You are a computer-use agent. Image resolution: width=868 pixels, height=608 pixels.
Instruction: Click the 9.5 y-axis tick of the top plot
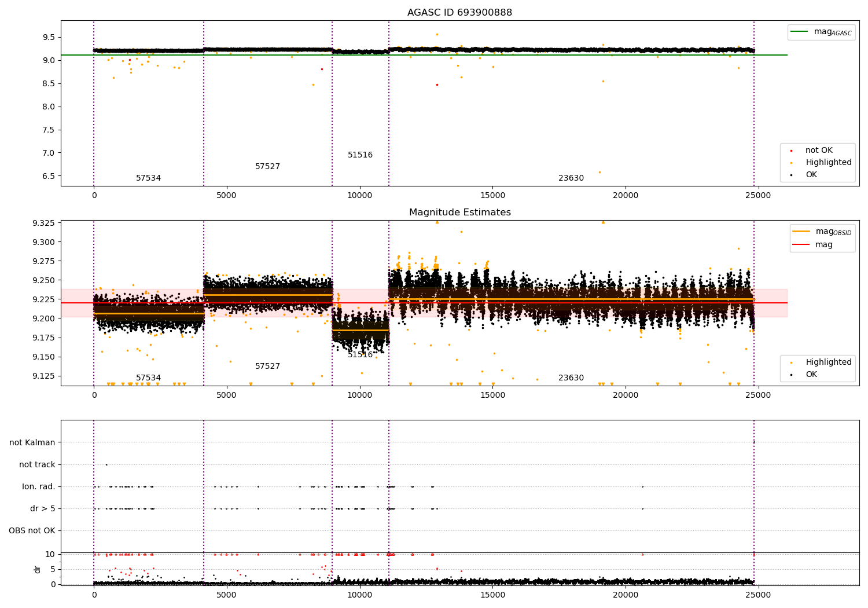(49, 37)
